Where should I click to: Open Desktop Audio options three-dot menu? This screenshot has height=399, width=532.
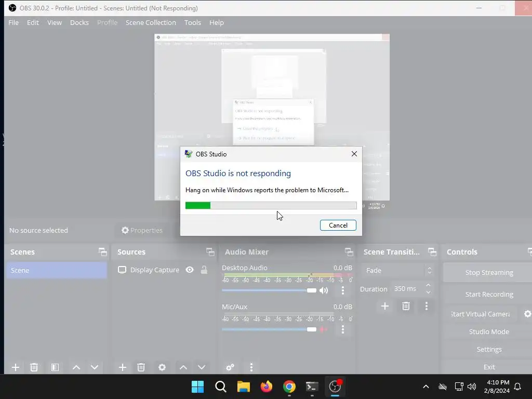343,290
